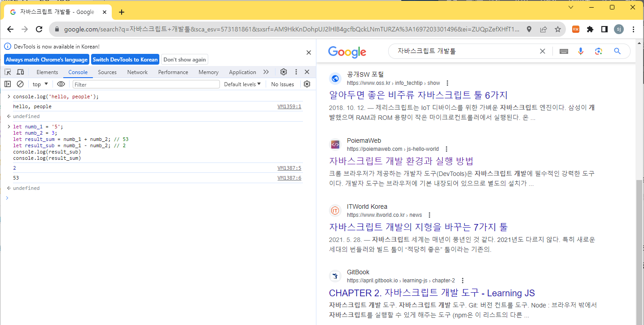The image size is (644, 325).
Task: Open DevTools settings gear beside the tabs
Action: click(x=284, y=72)
